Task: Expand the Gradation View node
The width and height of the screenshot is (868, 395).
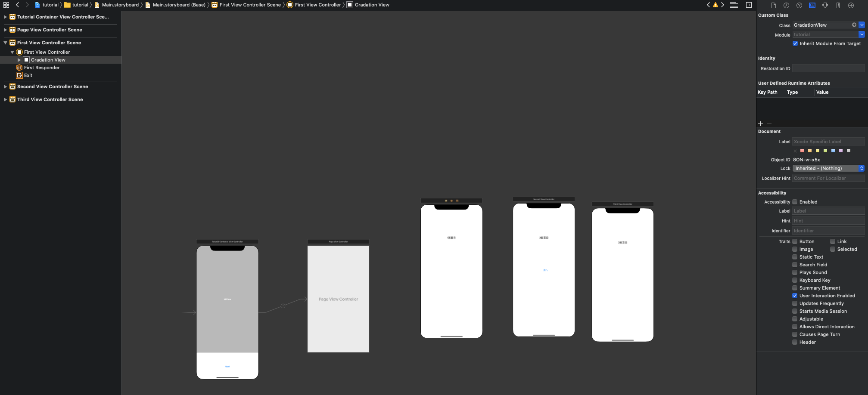Action: pyautogui.click(x=19, y=60)
